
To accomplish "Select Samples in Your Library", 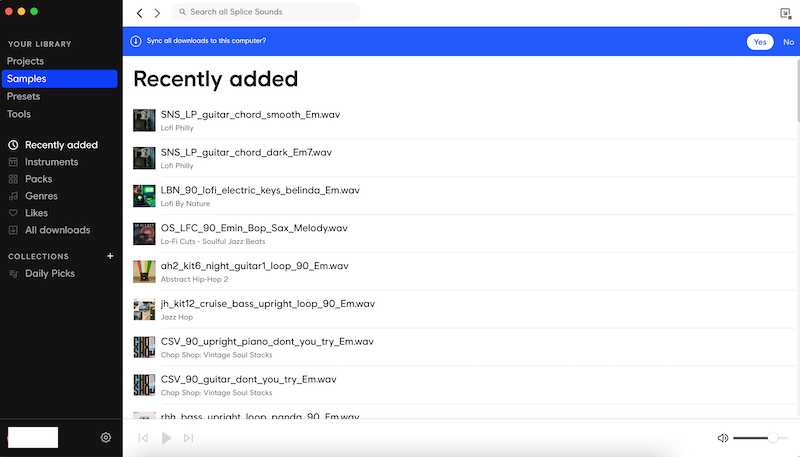I will point(59,79).
